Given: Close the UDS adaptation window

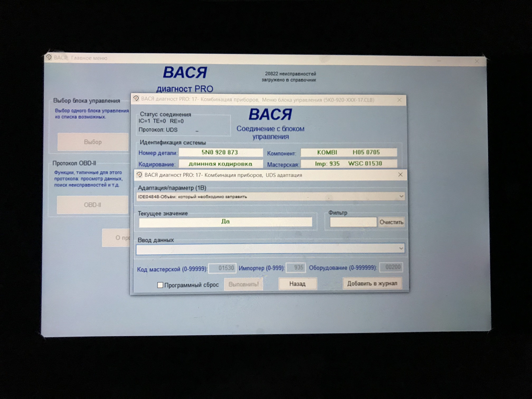Looking at the screenshot, I should 400,175.
